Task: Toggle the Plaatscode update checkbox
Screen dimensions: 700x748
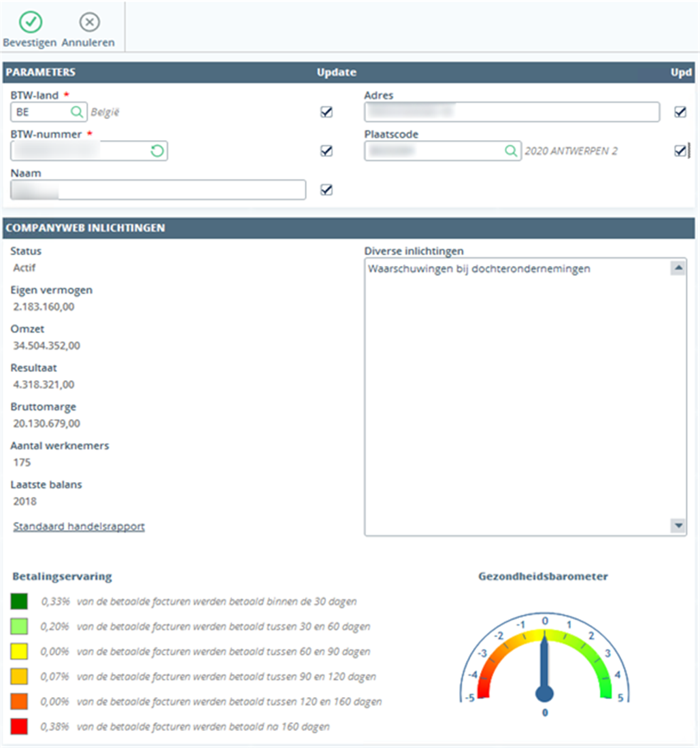Action: [x=680, y=151]
